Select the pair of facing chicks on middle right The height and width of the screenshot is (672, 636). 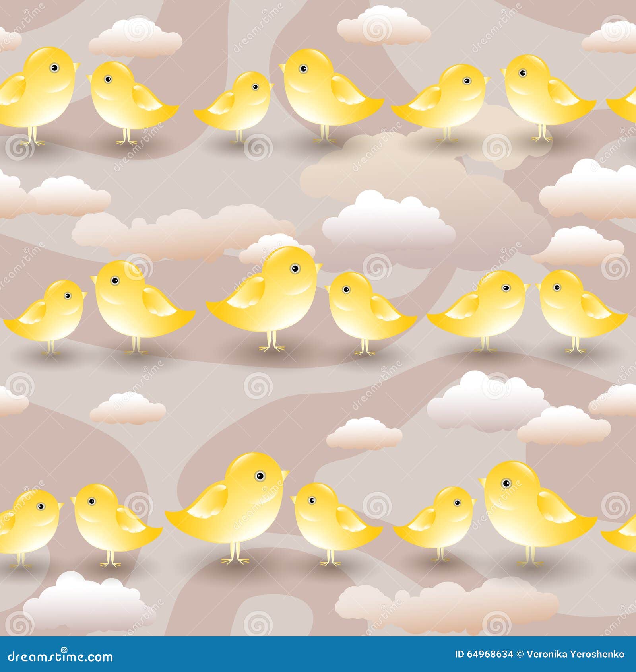click(x=529, y=310)
